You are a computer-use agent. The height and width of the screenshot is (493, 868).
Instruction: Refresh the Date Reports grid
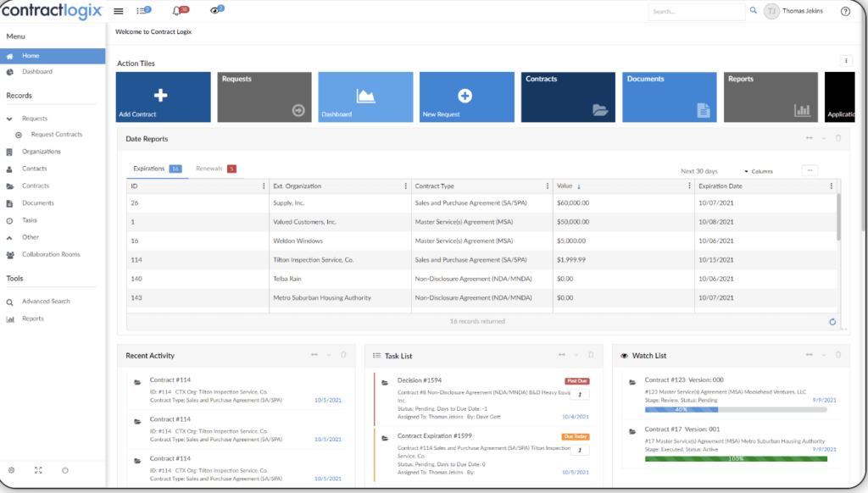tap(832, 322)
